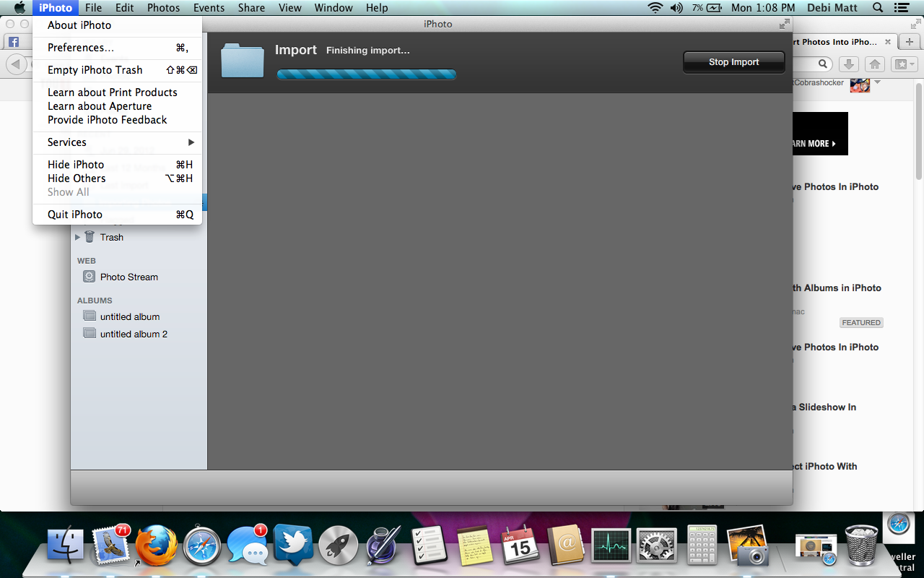Click the Debi Matt user menu
This screenshot has height=578, width=924.
833,8
